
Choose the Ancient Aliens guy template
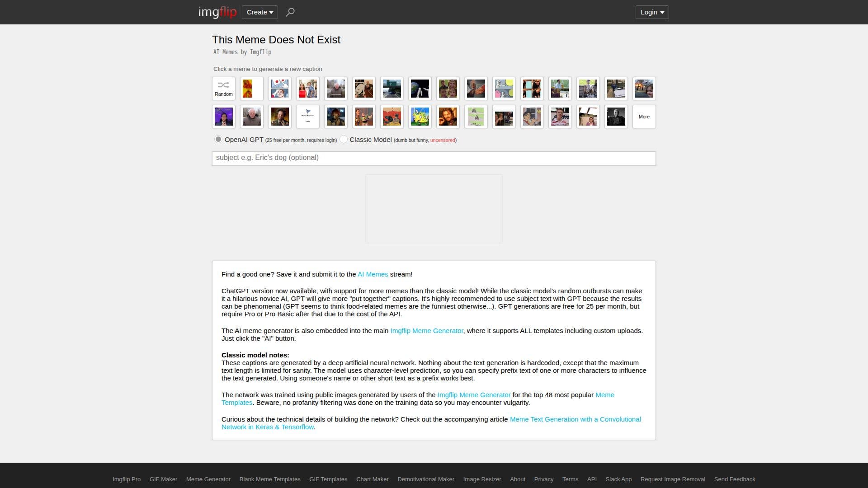pos(280,117)
